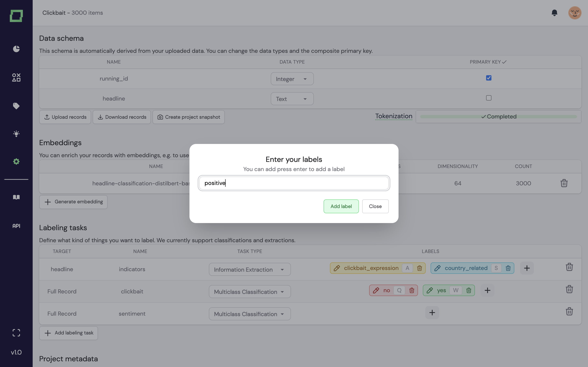Delete the headline-classification embedding via trash icon
The height and width of the screenshot is (367, 588).
click(564, 183)
